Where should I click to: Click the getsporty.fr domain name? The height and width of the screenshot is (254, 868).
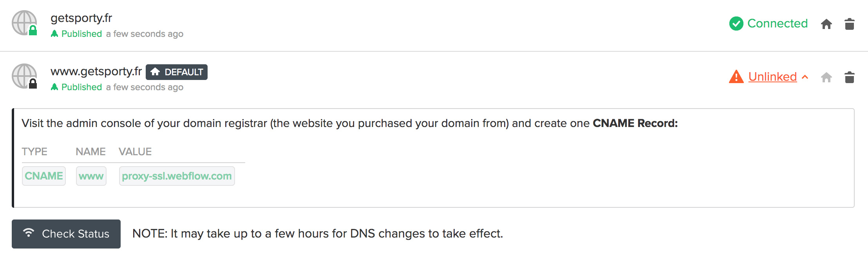point(81,18)
